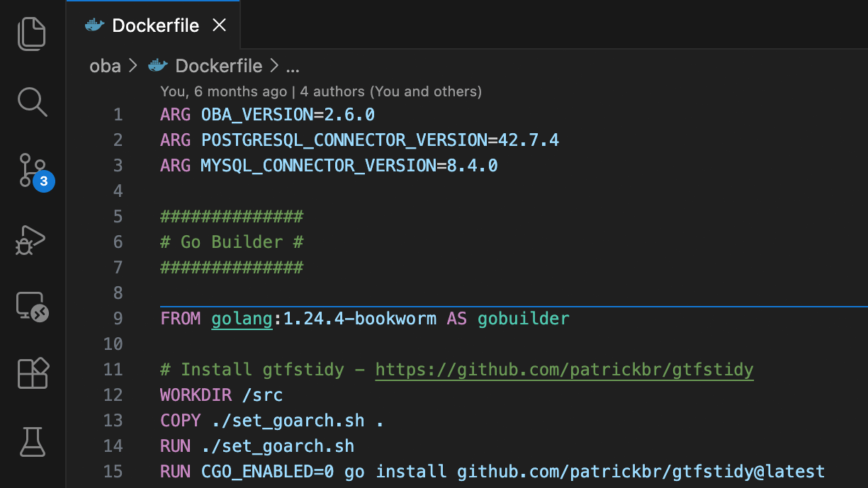Open the Explorer view
The height and width of the screenshot is (488, 868).
32,33
